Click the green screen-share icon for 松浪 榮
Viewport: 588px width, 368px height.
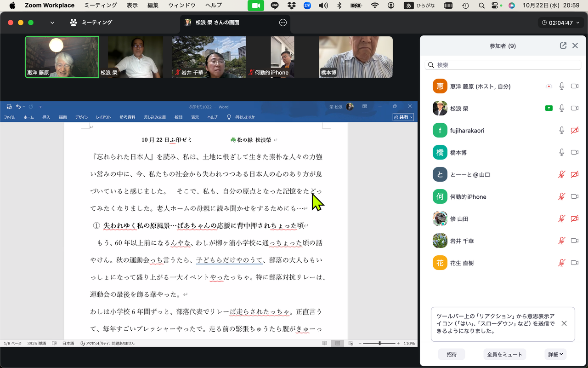coord(548,108)
